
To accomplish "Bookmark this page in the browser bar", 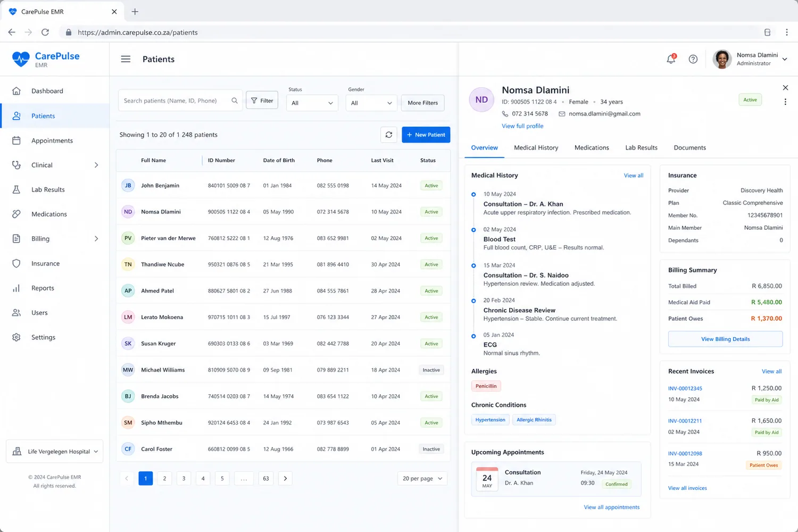I will [767, 32].
